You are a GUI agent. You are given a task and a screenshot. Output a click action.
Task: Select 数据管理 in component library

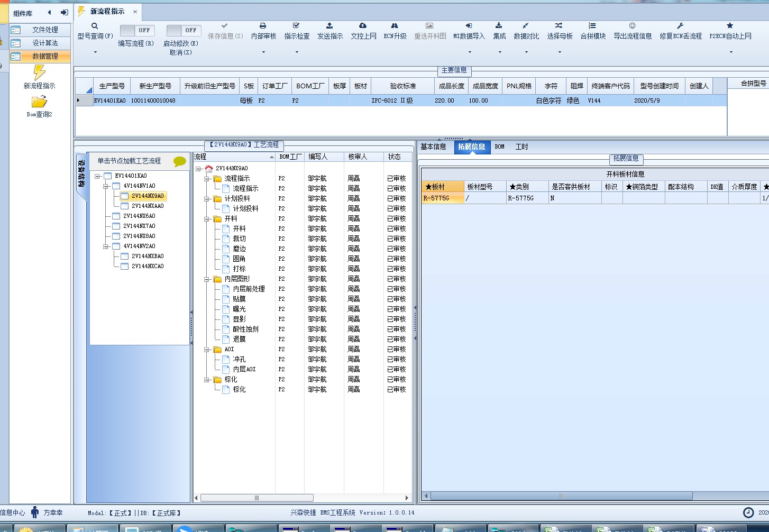[x=40, y=56]
